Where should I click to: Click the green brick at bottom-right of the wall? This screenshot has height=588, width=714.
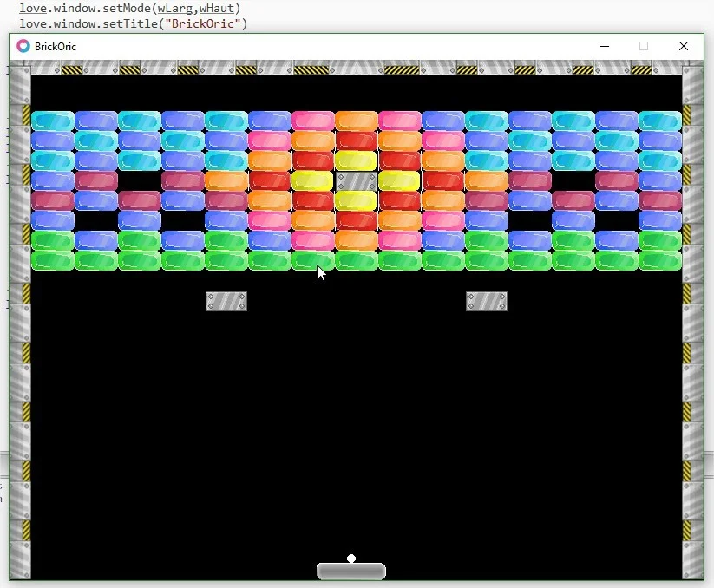(x=660, y=261)
